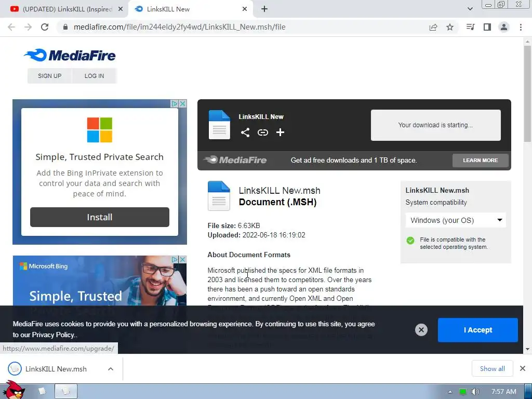Go forward in browser history

(28, 27)
